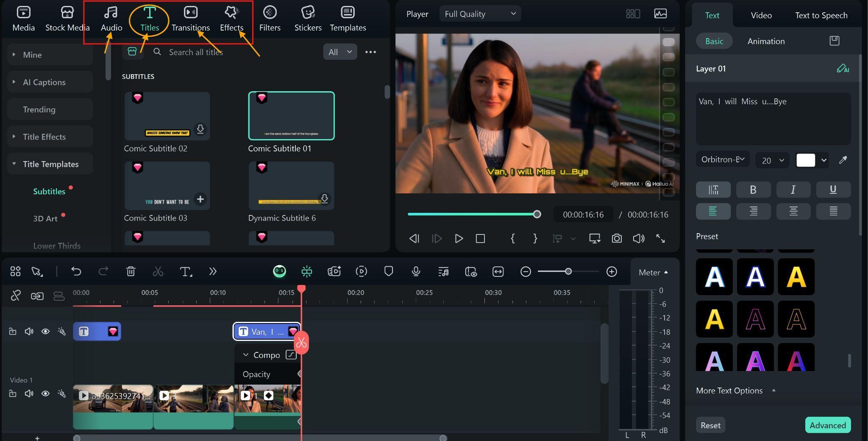The image size is (868, 441).
Task: Delete the selected clip
Action: tap(131, 271)
